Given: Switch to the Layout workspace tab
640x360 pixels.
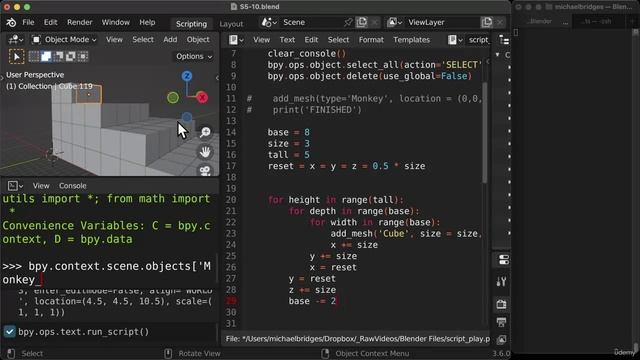Looking at the screenshot, I should pos(231,24).
